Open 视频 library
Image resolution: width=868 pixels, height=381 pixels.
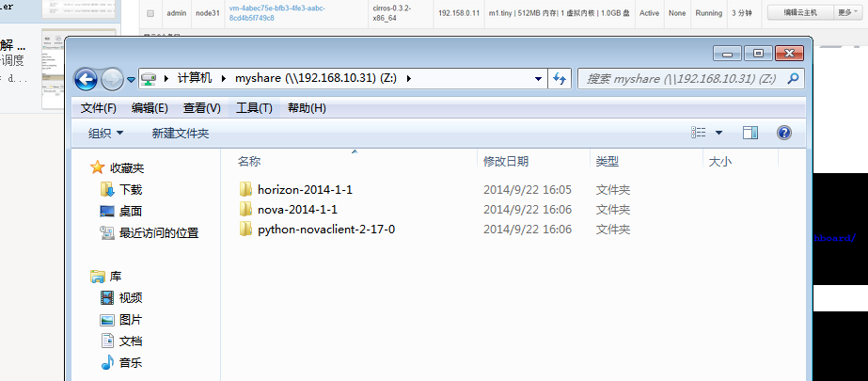[131, 298]
